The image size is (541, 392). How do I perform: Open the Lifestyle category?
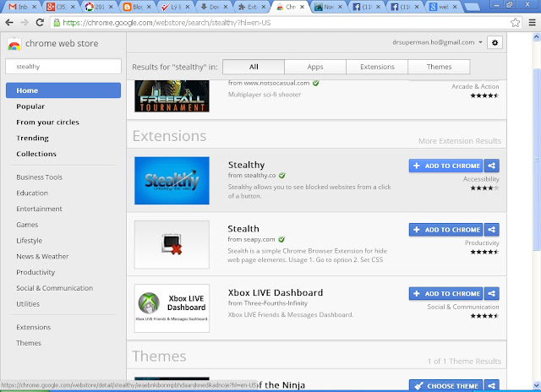click(30, 241)
